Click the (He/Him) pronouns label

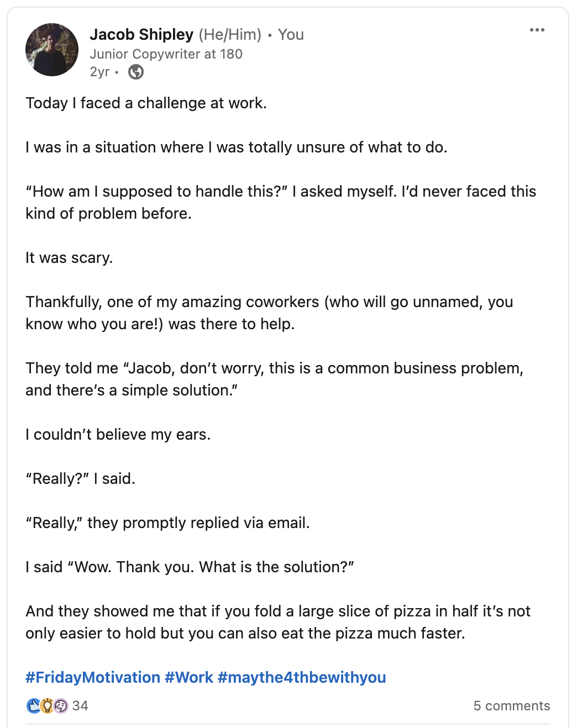[230, 34]
